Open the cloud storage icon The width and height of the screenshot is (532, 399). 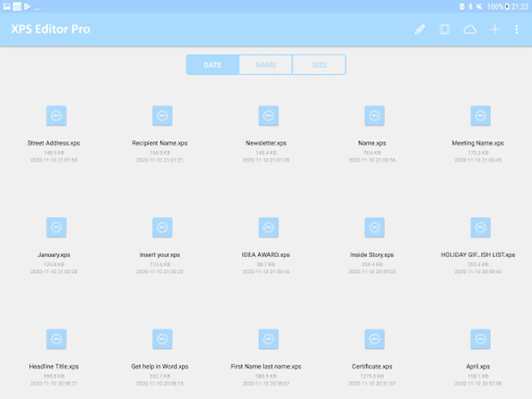pos(469,29)
